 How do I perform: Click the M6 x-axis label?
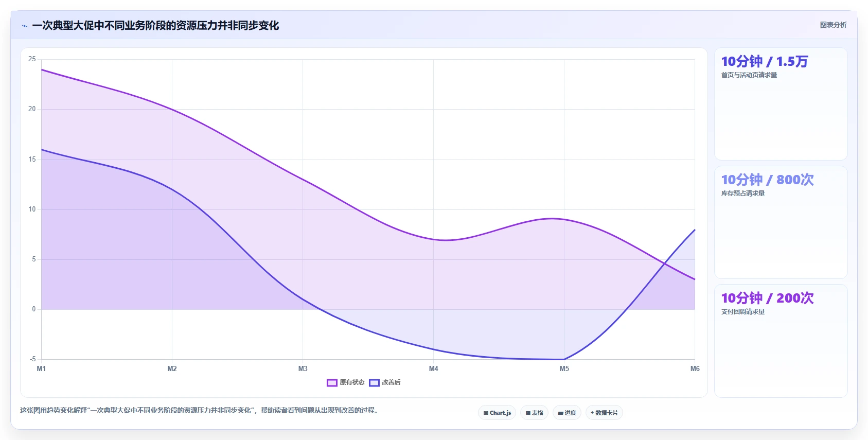tap(695, 368)
